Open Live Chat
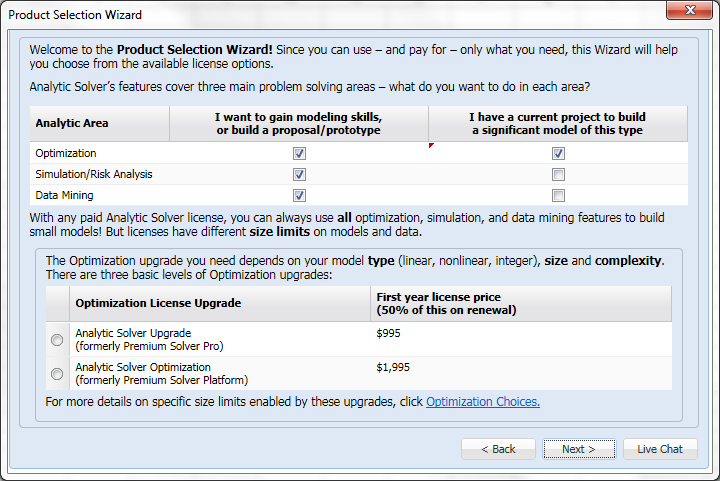The image size is (720, 481). 660,449
